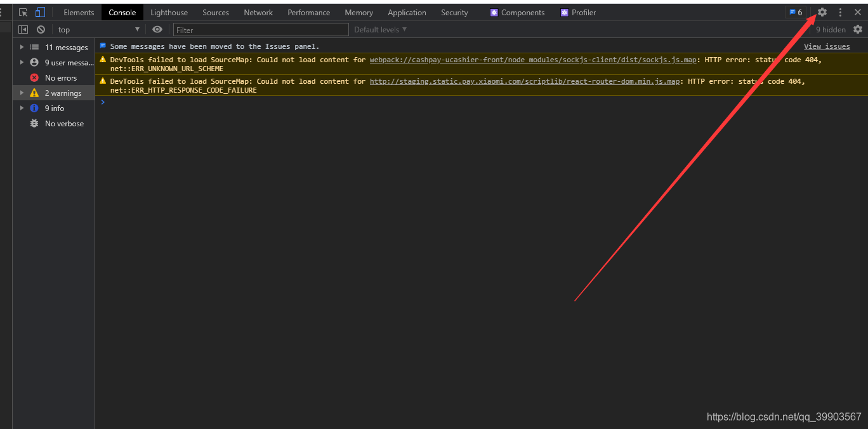The image size is (868, 429).
Task: Click the bug icon beside No verbose
Action: [34, 123]
